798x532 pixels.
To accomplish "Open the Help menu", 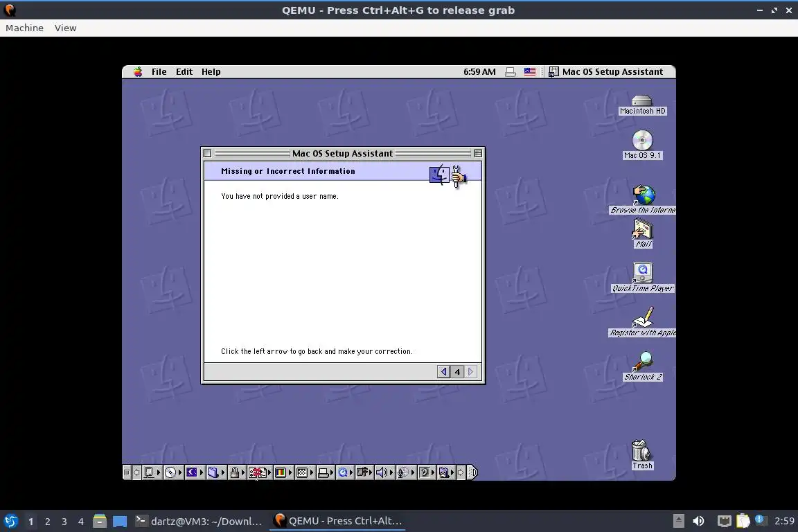I will (x=211, y=72).
